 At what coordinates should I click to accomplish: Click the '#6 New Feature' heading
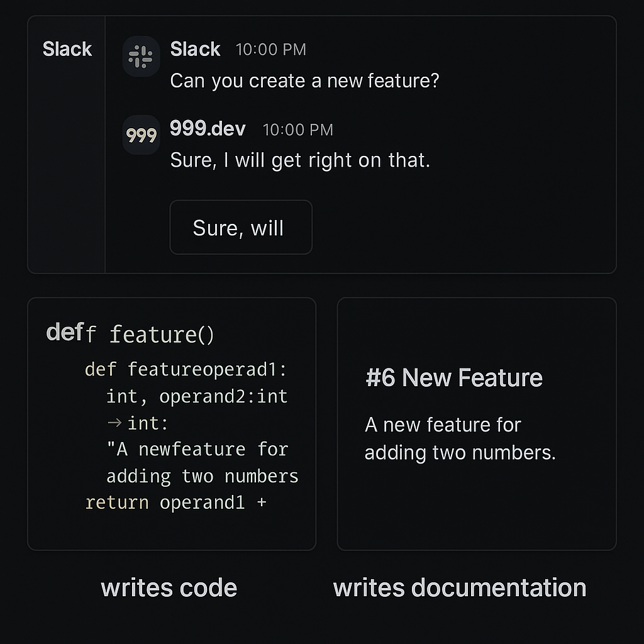(454, 377)
